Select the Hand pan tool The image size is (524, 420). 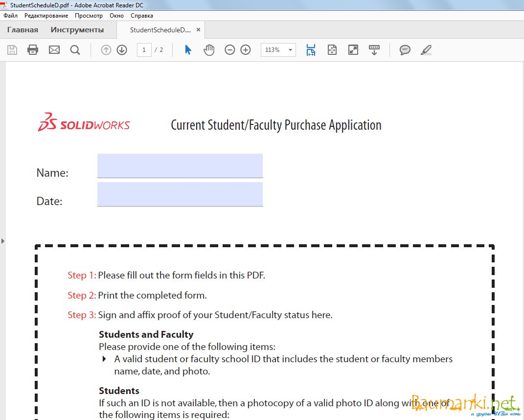[x=209, y=50]
